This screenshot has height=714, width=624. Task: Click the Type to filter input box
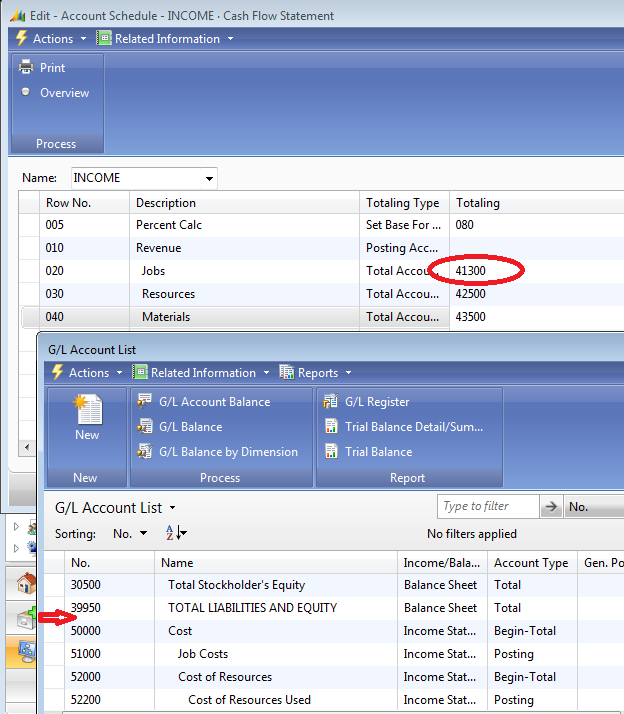tap(488, 507)
